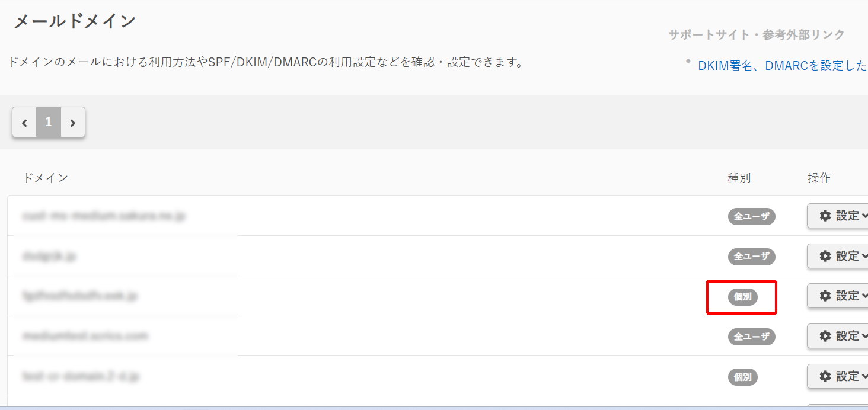Image resolution: width=868 pixels, height=410 pixels.
Task: Select page 1 in the pagination
Action: (49, 122)
